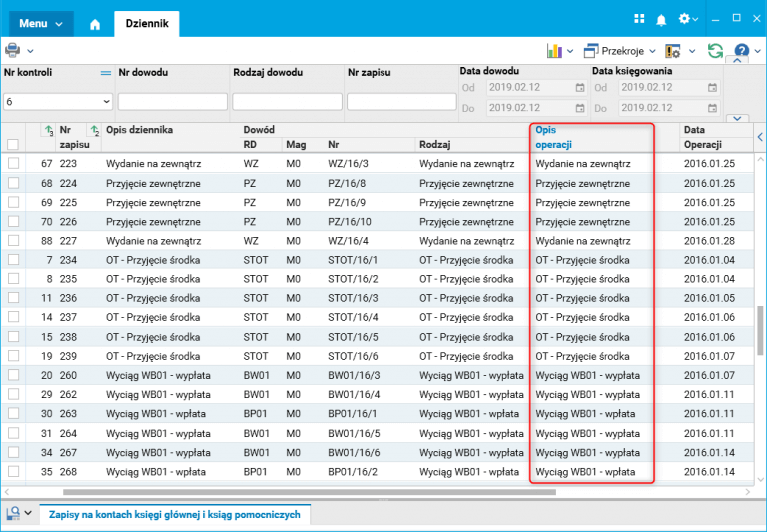Screen dimensions: 767x532
Task: Tick checkbox for record 260
Action: click(x=13, y=375)
